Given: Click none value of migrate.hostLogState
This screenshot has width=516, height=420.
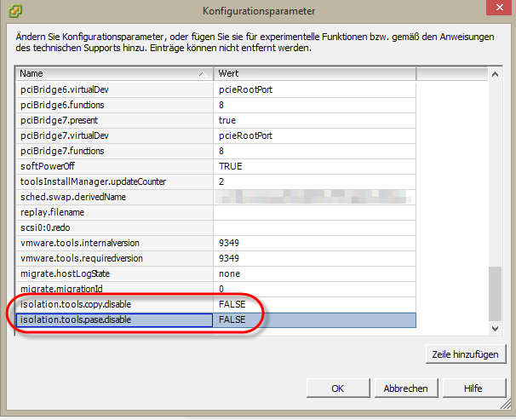Looking at the screenshot, I should (x=315, y=273).
